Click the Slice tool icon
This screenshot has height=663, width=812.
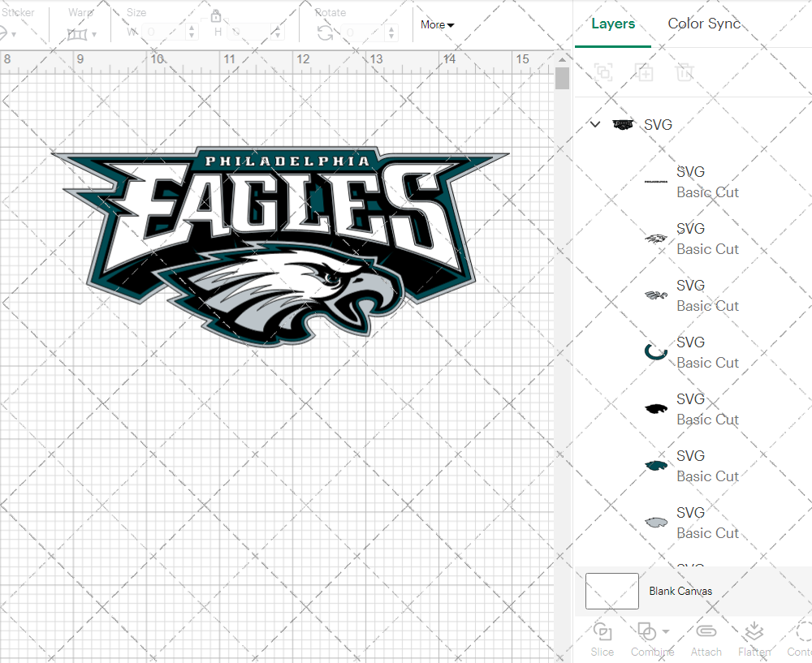point(603,632)
